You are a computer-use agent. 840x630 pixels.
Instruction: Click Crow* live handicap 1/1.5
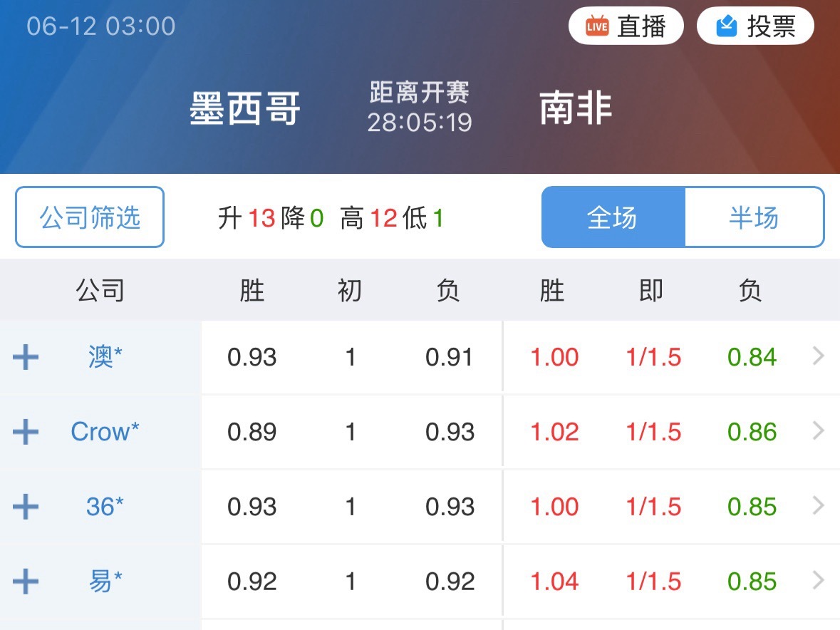[653, 432]
